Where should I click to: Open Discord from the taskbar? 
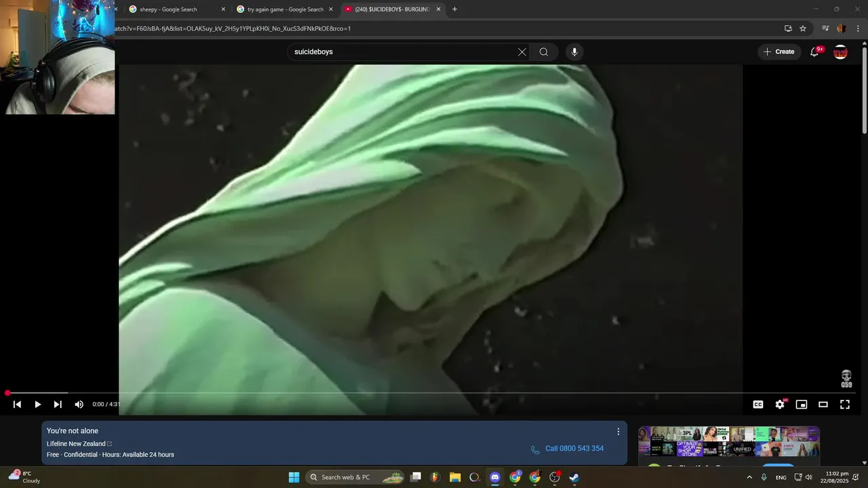495,477
